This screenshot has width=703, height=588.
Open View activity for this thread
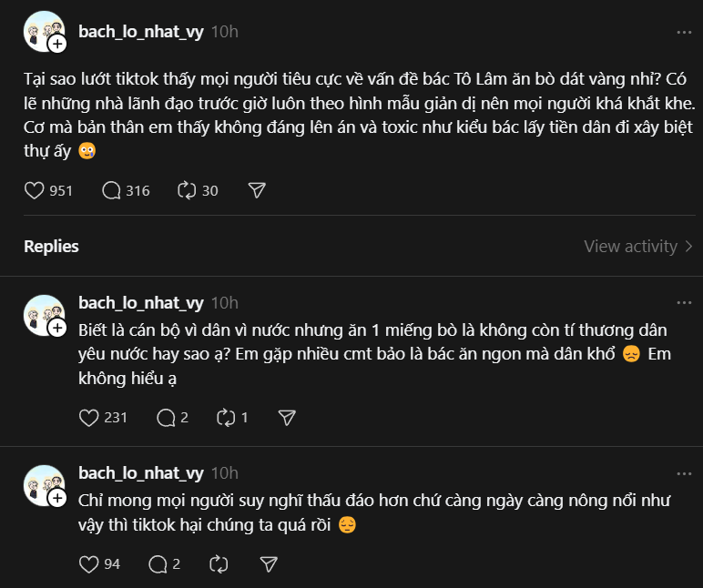[637, 246]
